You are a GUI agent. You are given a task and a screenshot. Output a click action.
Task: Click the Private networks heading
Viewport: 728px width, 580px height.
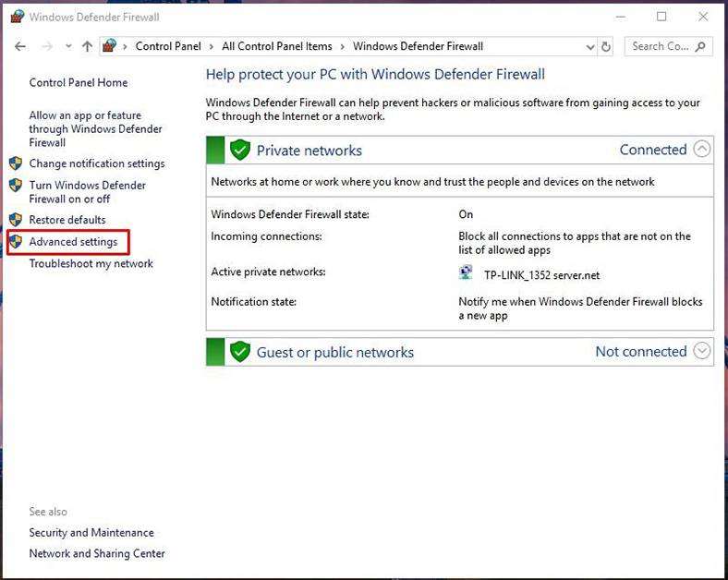click(x=309, y=151)
